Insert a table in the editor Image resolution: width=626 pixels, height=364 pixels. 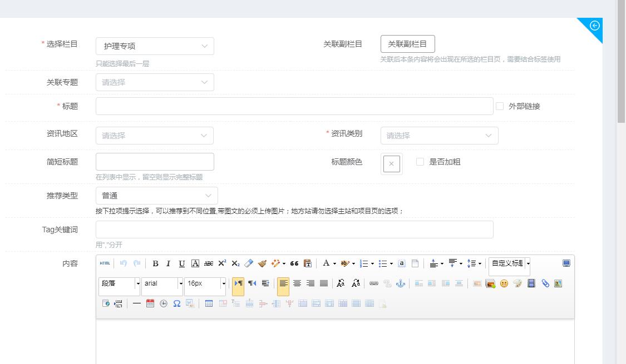point(209,303)
